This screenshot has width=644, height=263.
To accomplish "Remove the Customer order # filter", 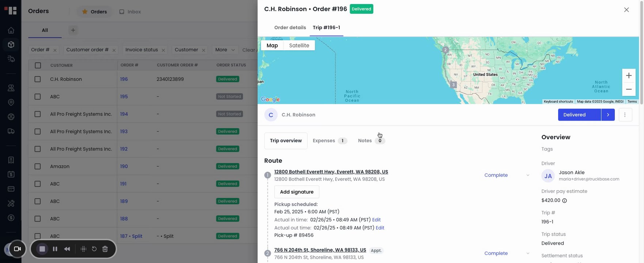I will click(x=114, y=50).
